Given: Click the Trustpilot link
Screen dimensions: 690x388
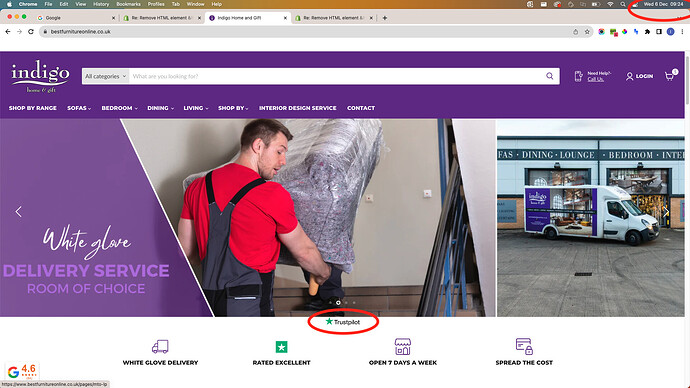Looking at the screenshot, I should pyautogui.click(x=343, y=322).
